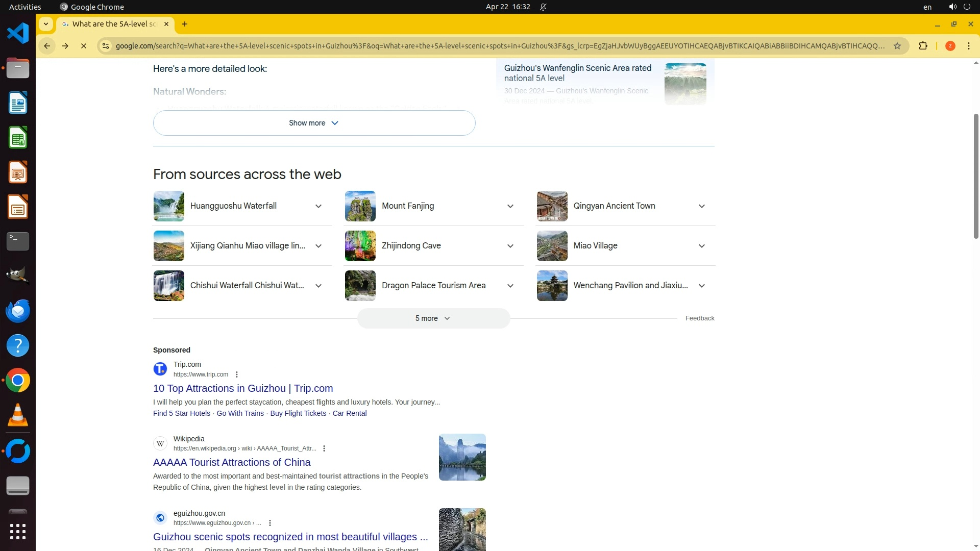Bookmark this page with star icon
The width and height of the screenshot is (980, 551).
pos(897,46)
